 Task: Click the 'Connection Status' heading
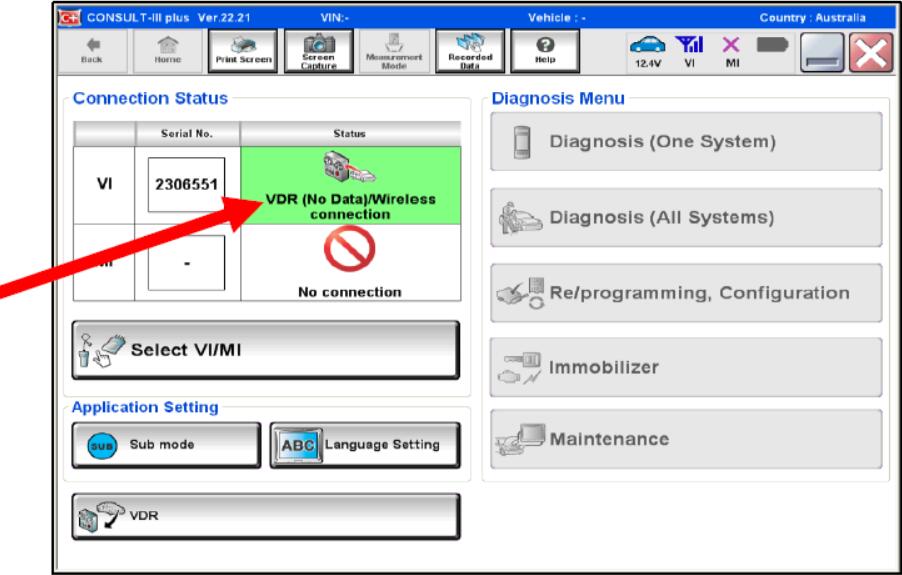coord(150,98)
